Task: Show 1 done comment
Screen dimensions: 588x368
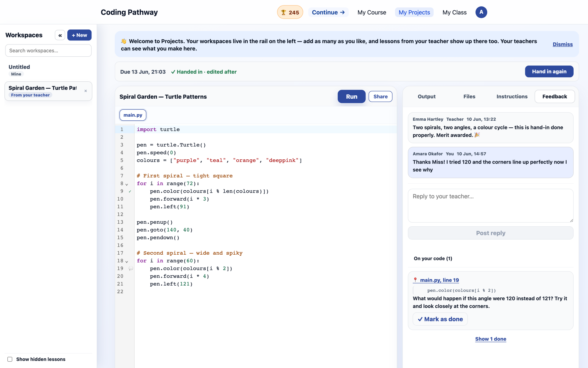Action: (491, 339)
